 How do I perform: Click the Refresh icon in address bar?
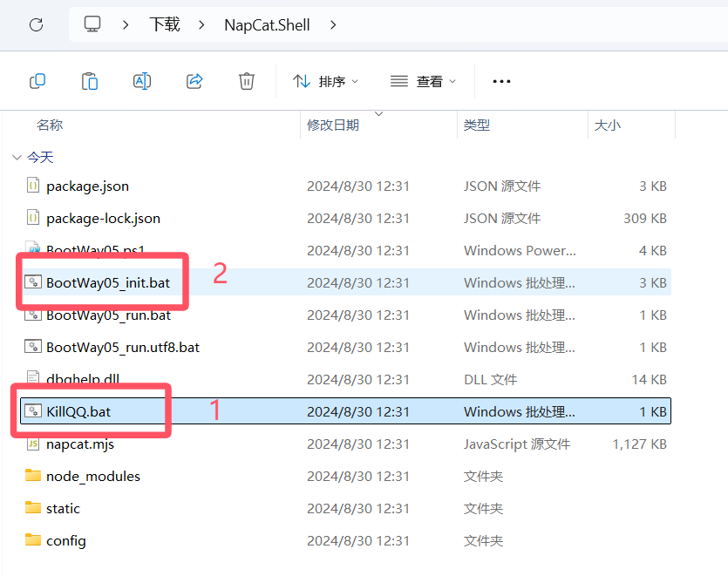click(x=36, y=24)
